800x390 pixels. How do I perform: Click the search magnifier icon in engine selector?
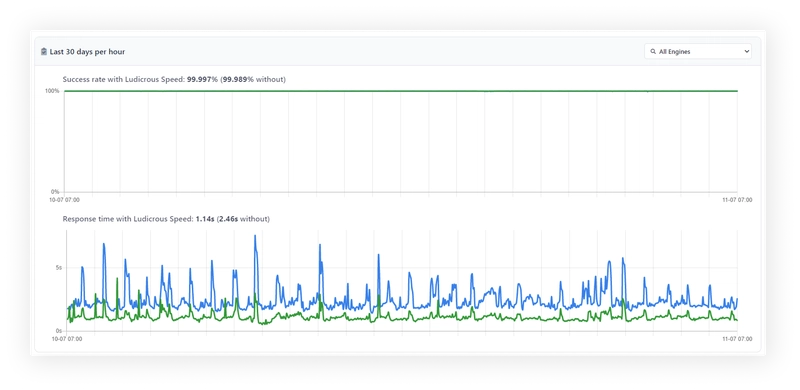pos(653,52)
